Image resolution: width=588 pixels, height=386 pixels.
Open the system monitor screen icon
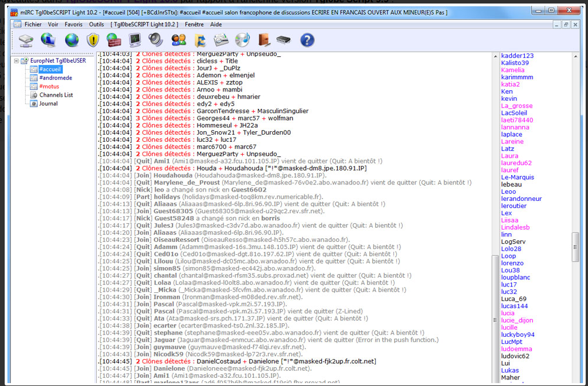[x=135, y=40]
